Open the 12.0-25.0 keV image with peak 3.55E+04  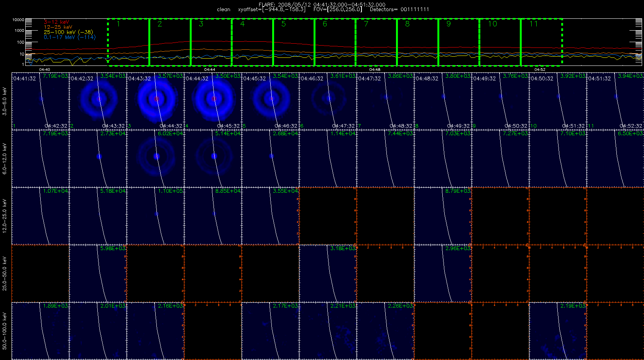point(270,216)
